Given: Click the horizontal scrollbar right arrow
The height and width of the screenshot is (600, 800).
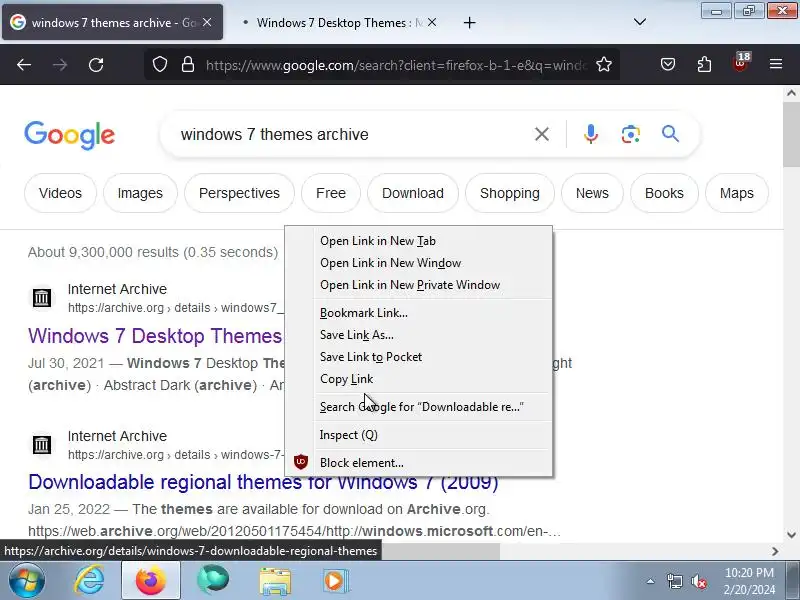Looking at the screenshot, I should tap(775, 551).
